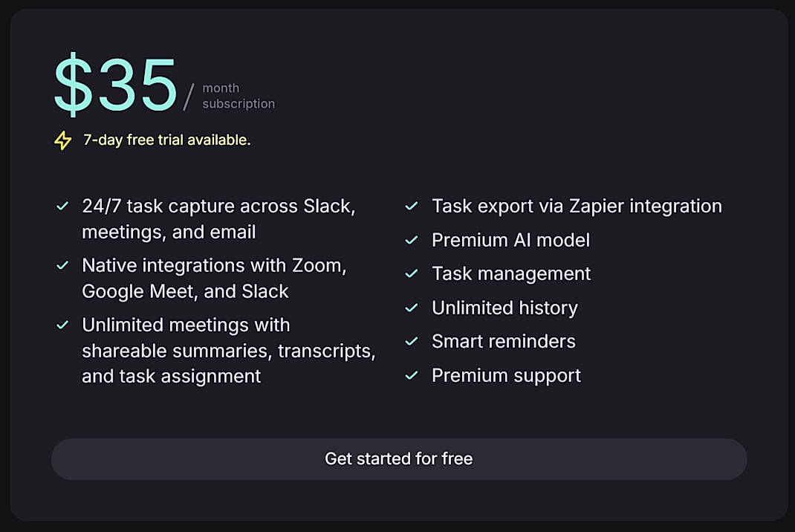Click the checkmark beside Unlimited history
795x532 pixels.
pos(411,308)
